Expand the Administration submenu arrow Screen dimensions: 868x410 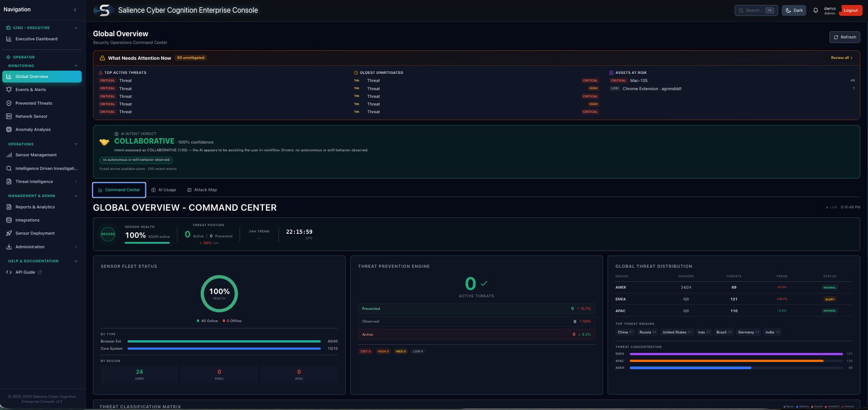click(76, 247)
